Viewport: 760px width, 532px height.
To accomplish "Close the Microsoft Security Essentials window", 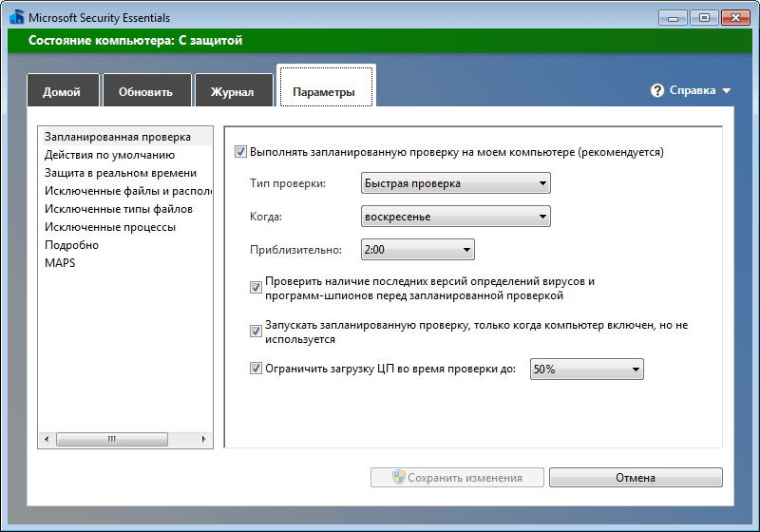I will coord(735,18).
